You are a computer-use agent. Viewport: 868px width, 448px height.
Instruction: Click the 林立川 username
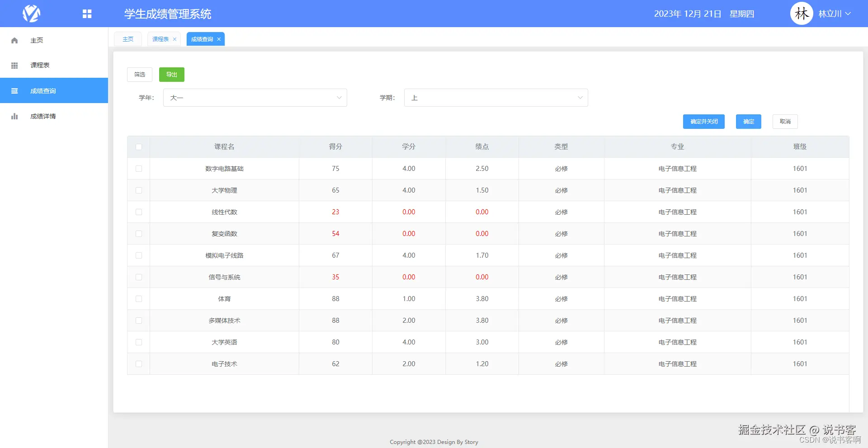(830, 14)
